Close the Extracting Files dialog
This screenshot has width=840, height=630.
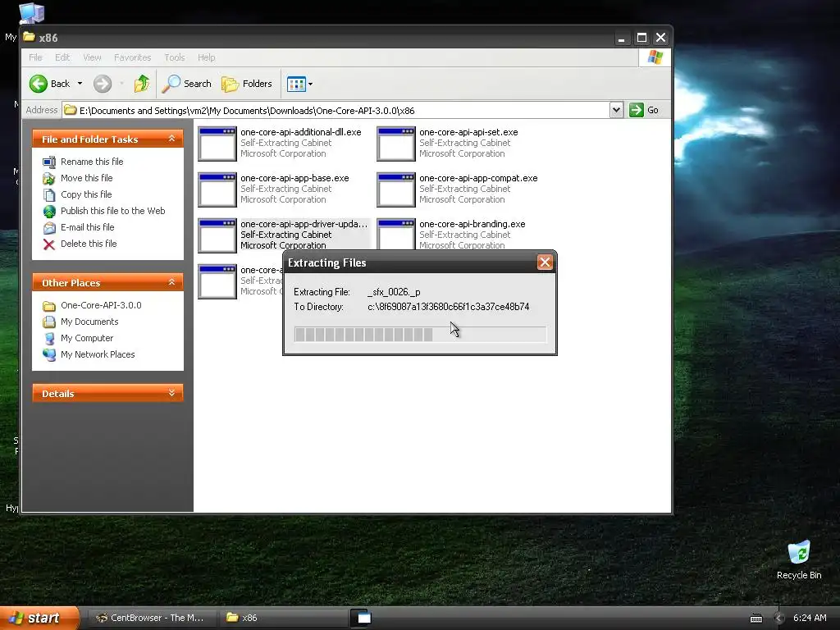[545, 262]
